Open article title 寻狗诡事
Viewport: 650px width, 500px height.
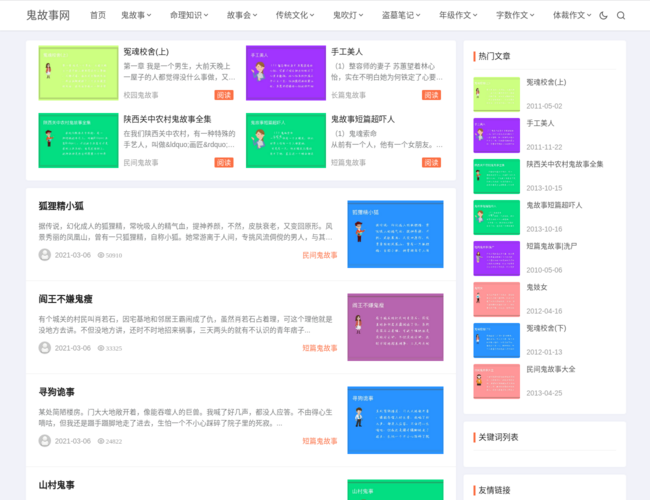click(x=57, y=392)
